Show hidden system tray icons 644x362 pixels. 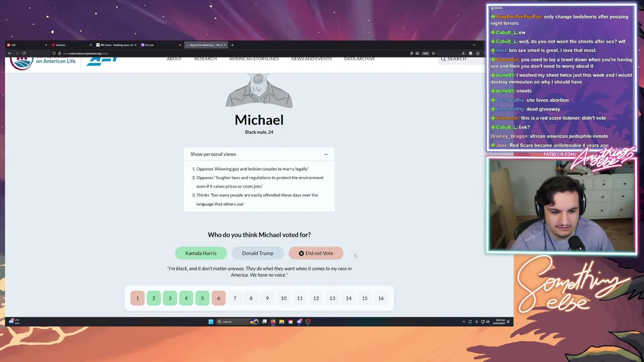(464, 322)
